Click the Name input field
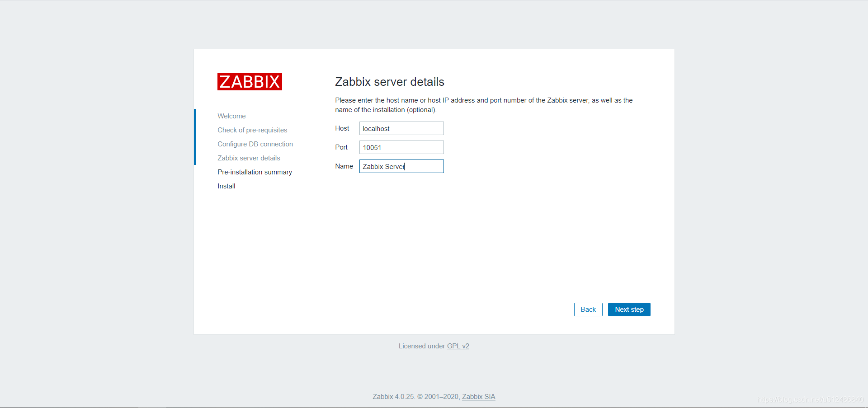The image size is (868, 408). [401, 166]
